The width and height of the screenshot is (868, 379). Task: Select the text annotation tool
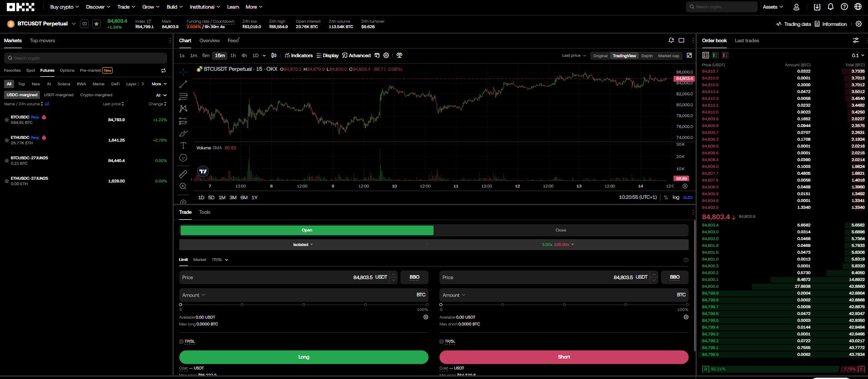click(x=183, y=146)
